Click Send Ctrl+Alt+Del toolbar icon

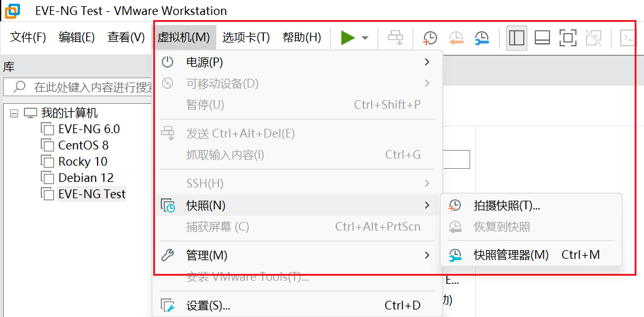(396, 38)
